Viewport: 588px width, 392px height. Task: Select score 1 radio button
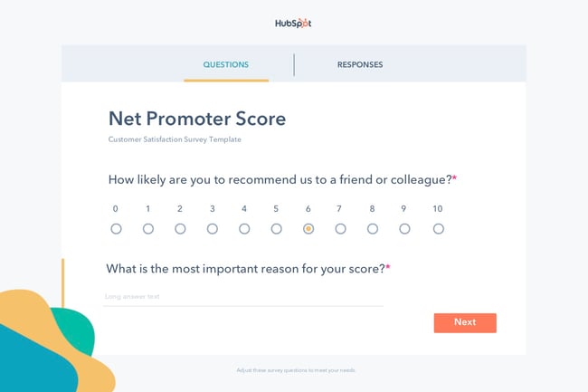click(148, 229)
